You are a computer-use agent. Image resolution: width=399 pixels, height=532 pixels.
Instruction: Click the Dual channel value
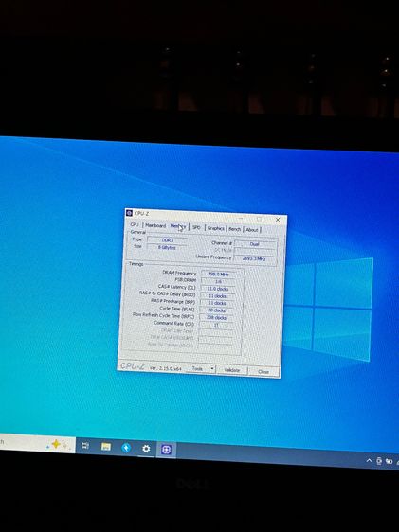click(255, 244)
